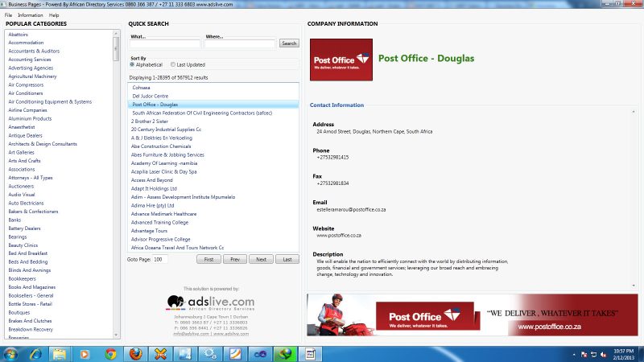The image size is (644, 362).
Task: Select Alphabetical sort option
Action: point(132,65)
